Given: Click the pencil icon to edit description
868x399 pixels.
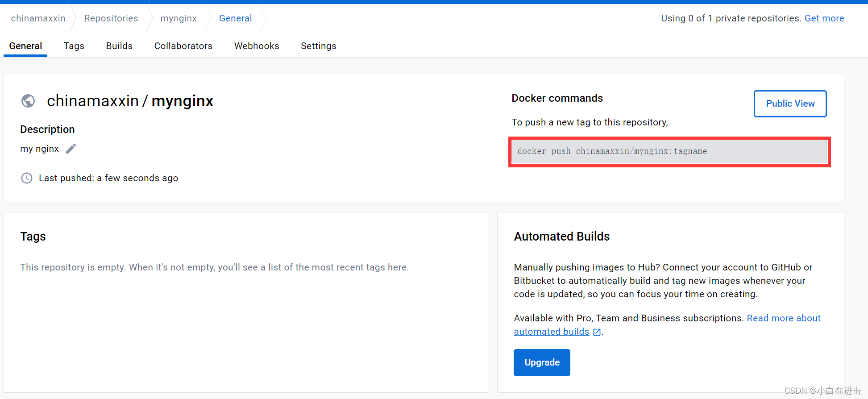Looking at the screenshot, I should tap(71, 149).
